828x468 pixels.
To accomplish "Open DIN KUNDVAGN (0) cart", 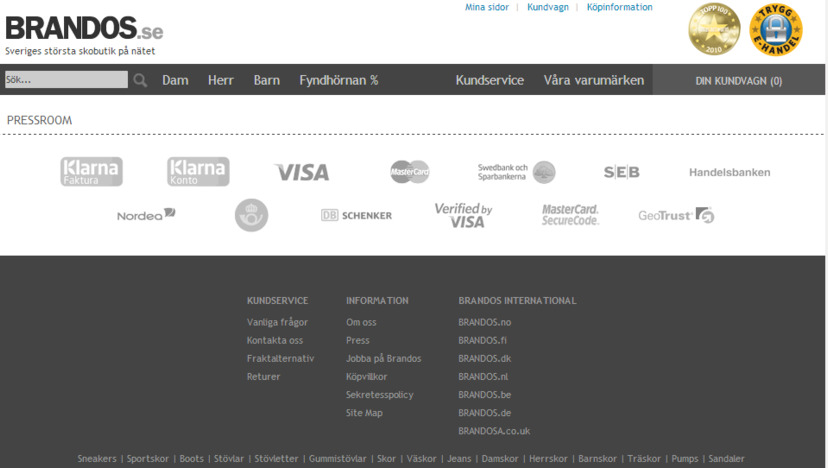I will [739, 80].
